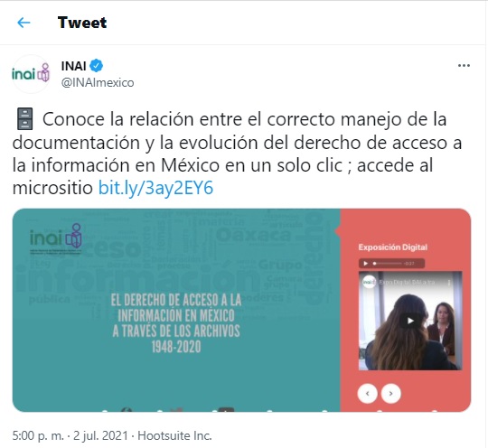488x448 pixels.
Task: Click the small inai channel logo in the video
Action: [370, 282]
